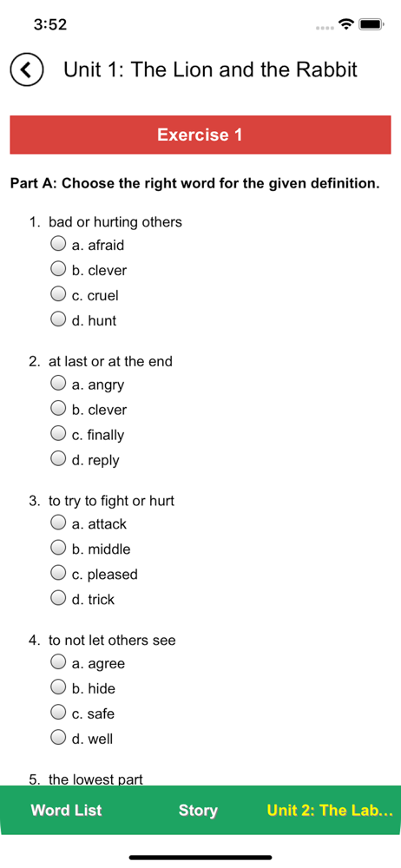Image resolution: width=401 pixels, height=868 pixels.
Task: Choose 'd. reply' radio option
Action: coord(58,458)
